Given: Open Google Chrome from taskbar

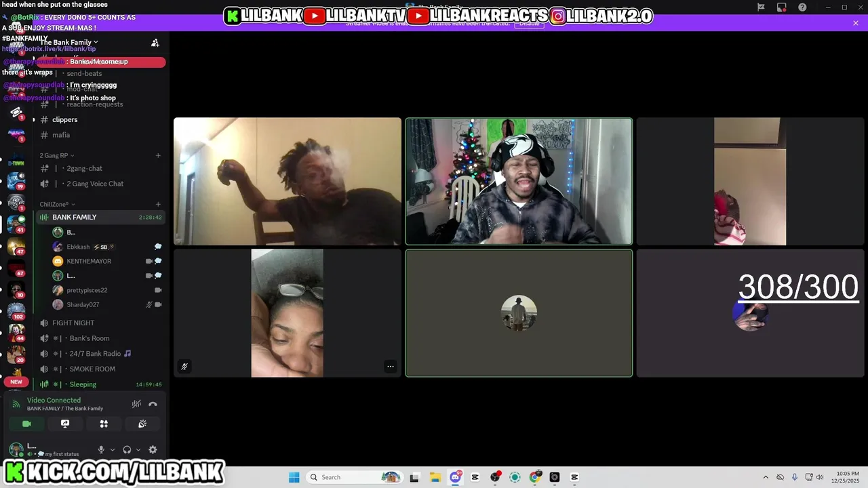Looking at the screenshot, I should coord(535,477).
